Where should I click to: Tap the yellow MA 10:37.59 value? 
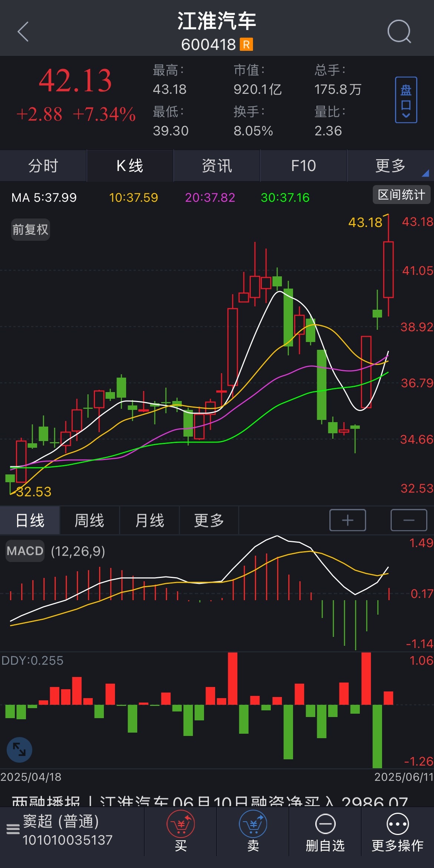click(134, 197)
